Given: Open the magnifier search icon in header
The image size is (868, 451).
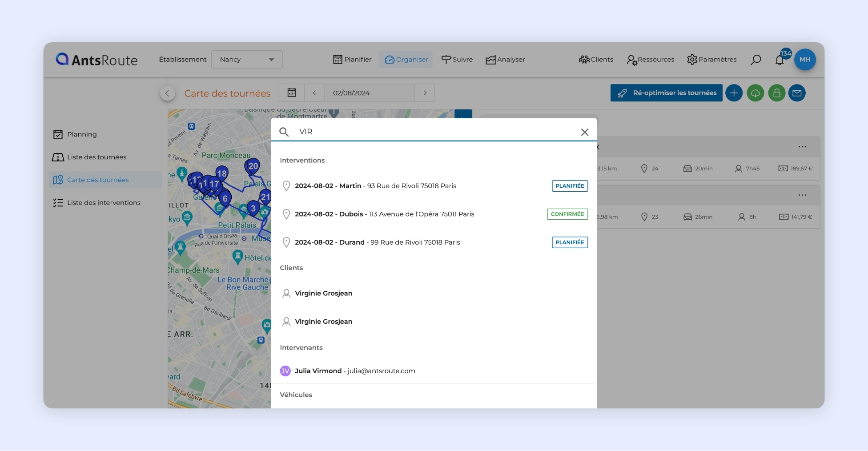Looking at the screenshot, I should [x=755, y=60].
